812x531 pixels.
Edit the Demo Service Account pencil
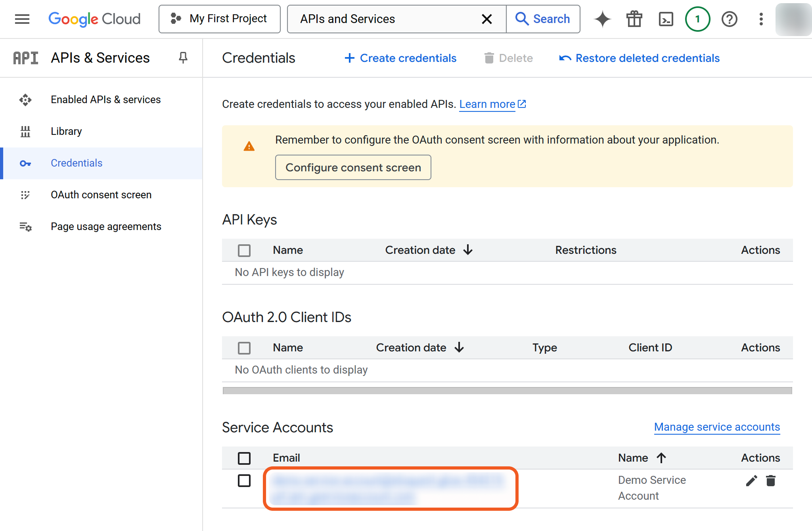751,481
